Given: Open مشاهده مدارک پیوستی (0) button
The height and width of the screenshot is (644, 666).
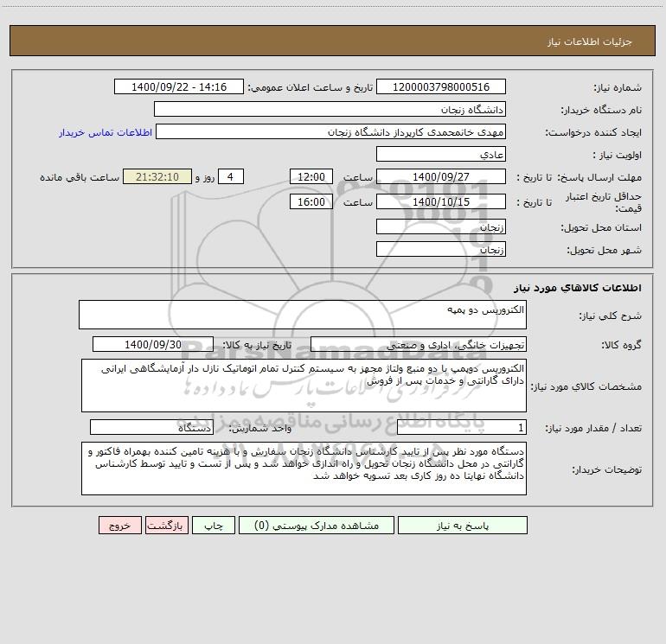Looking at the screenshot, I should 317,525.
